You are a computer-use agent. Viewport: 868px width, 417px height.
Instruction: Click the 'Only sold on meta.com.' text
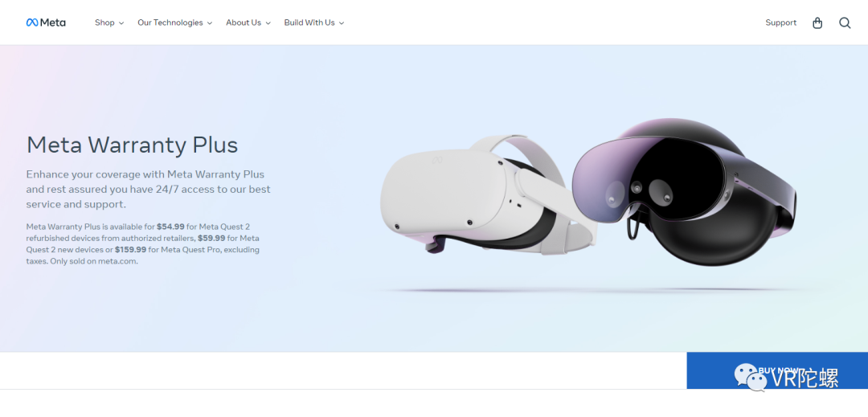tap(94, 261)
